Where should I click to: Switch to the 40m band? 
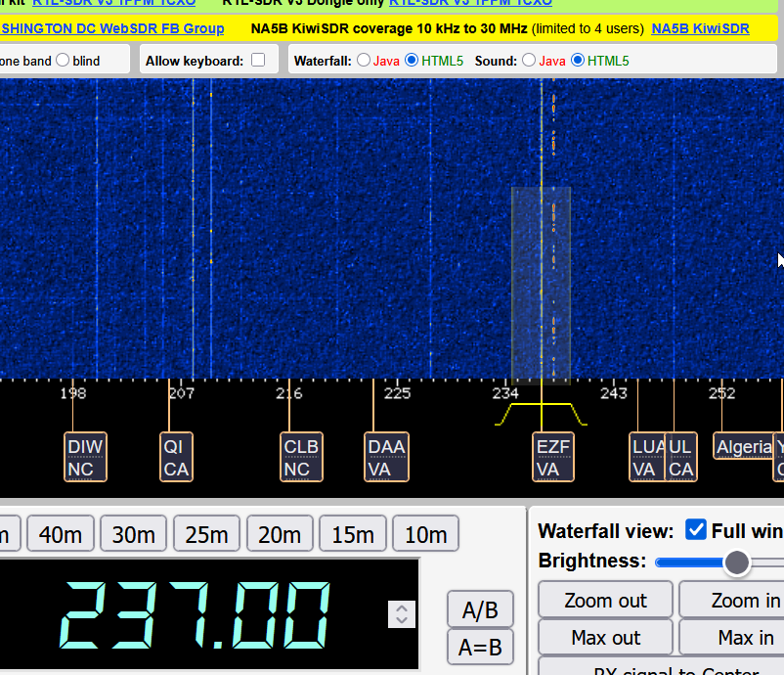click(x=61, y=534)
